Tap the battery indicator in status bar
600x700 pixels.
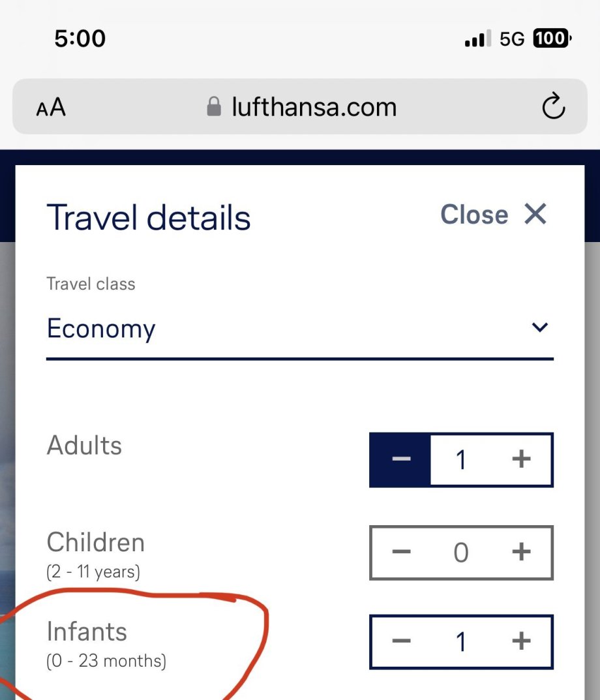click(552, 39)
